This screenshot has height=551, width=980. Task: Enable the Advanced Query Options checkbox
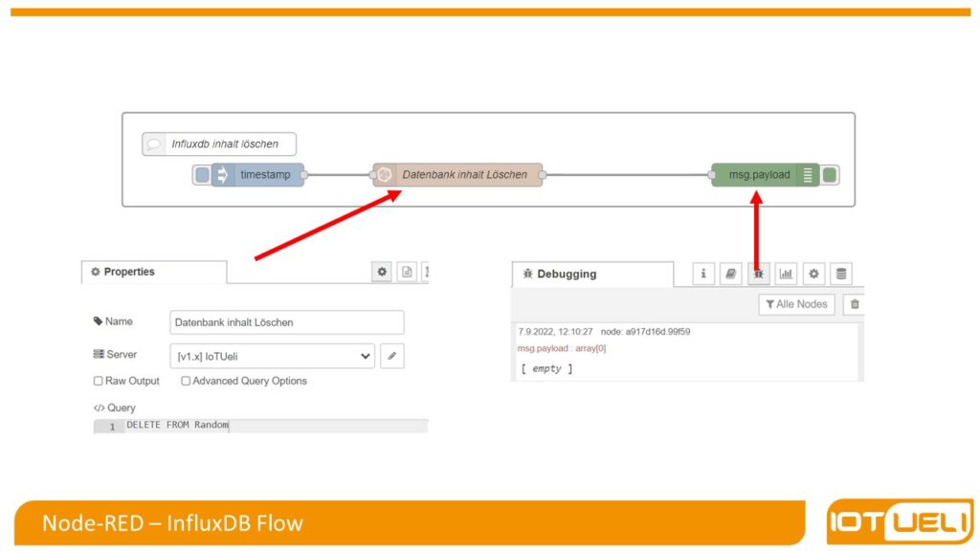click(186, 381)
